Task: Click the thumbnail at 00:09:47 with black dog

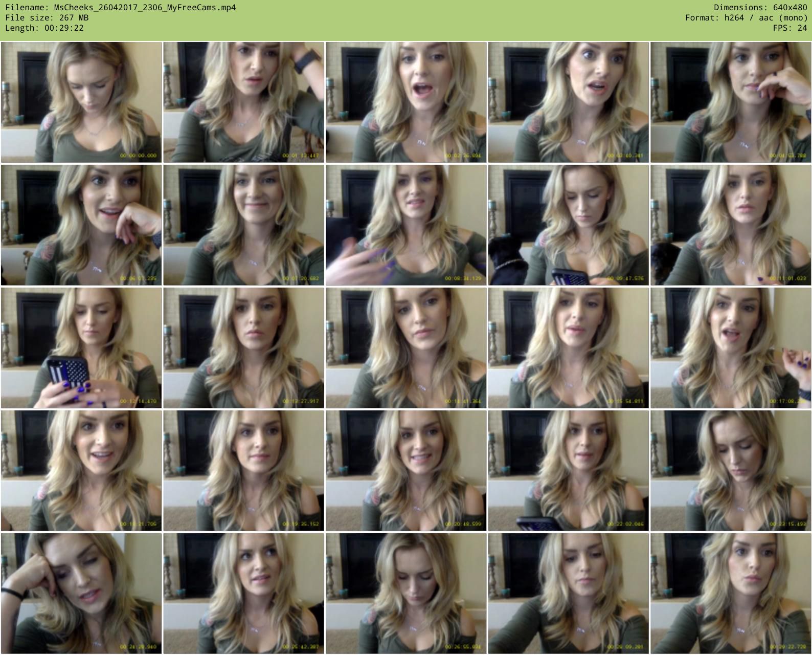Action: click(x=568, y=225)
